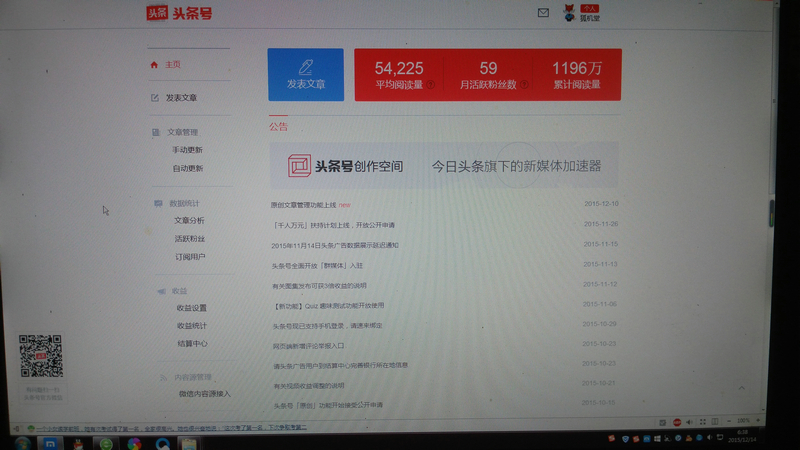The height and width of the screenshot is (450, 800).
Task: Select the 公告 tab
Action: (x=279, y=127)
